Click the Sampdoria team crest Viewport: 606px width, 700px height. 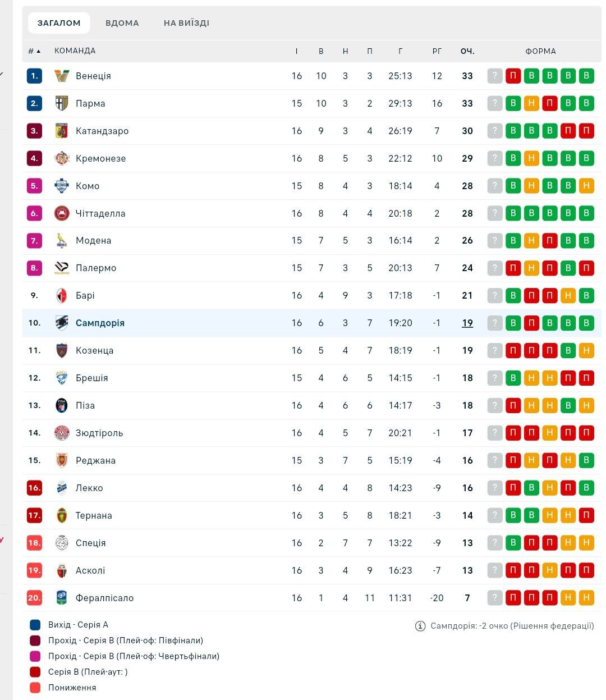tap(62, 323)
